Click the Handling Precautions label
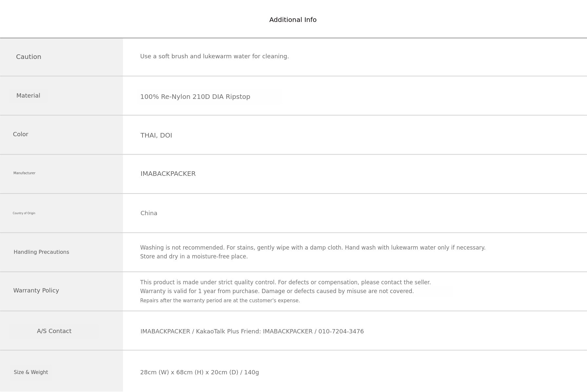Screen dimensions: 587x392 point(41,252)
